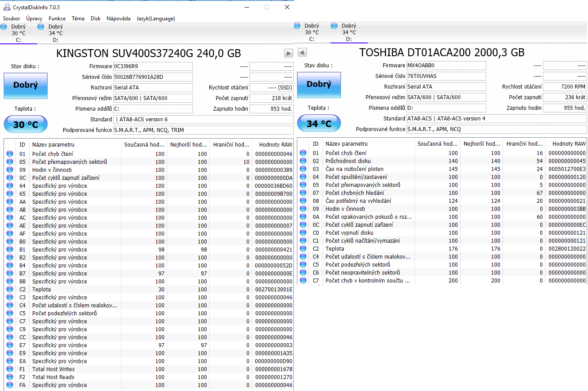Click the Dobrý health status button for Toshiba
Image resolution: width=588 pixels, height=391 pixels.
point(319,85)
